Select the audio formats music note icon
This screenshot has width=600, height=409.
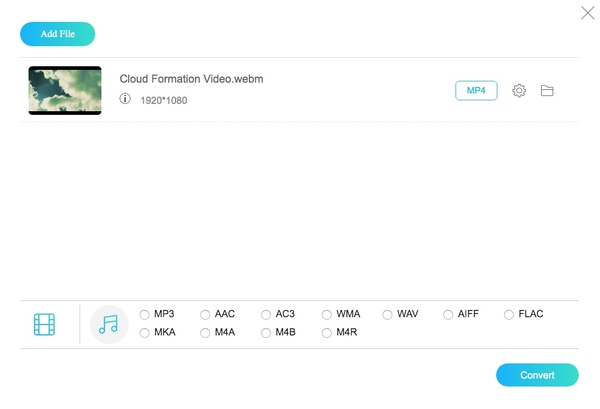pos(109,324)
